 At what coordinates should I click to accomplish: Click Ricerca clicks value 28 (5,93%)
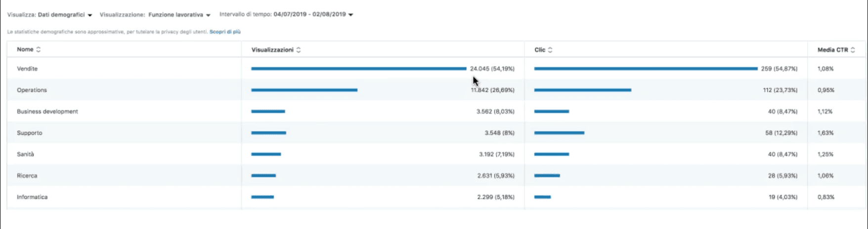coord(782,176)
